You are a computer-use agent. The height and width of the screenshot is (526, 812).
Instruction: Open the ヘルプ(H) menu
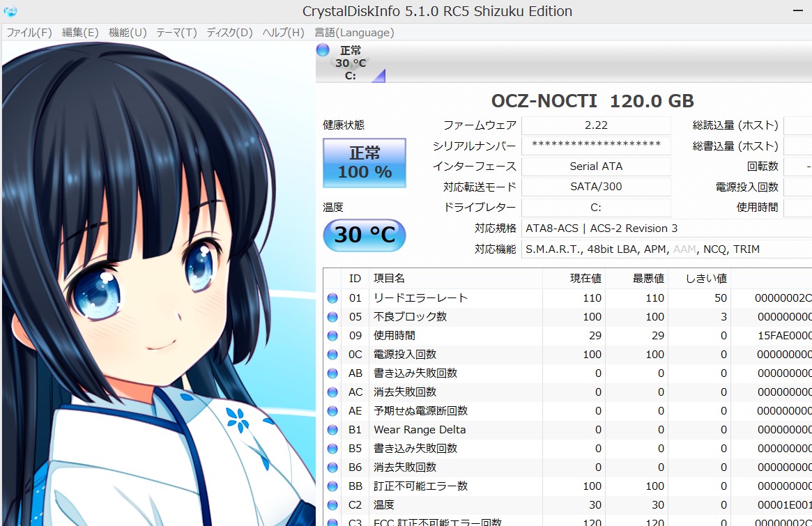point(283,33)
